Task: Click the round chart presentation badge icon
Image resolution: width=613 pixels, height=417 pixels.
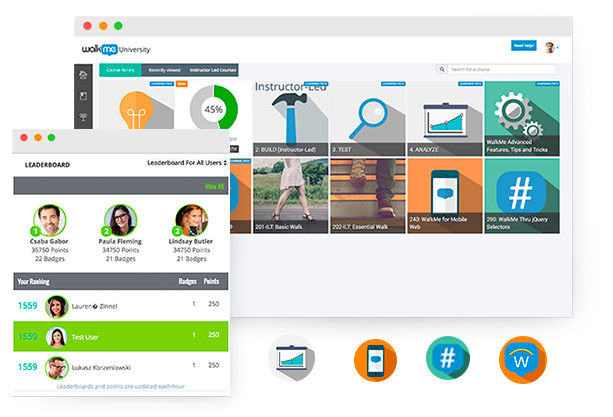Action: [292, 358]
